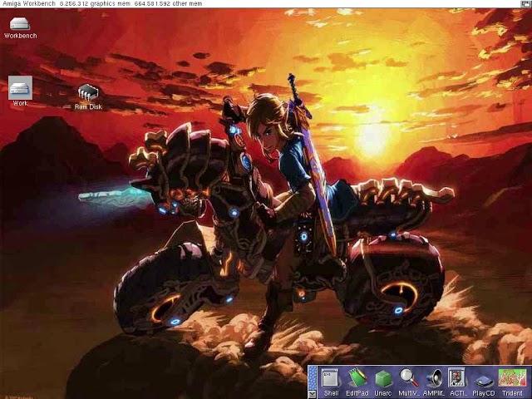Click the Amiga Workbench title bar text

[x=28, y=3]
